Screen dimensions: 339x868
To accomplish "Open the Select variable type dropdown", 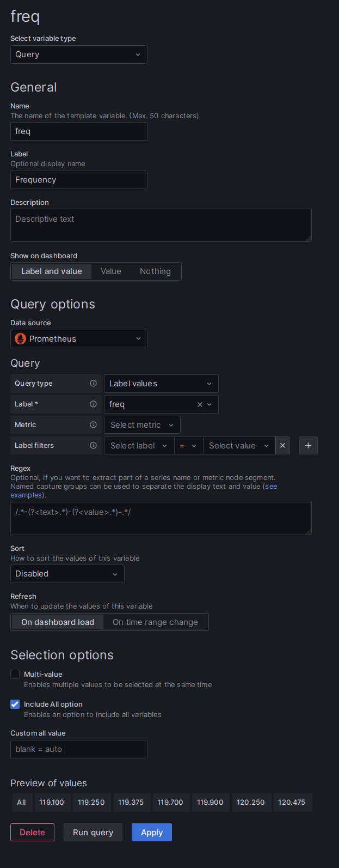I will pos(79,54).
